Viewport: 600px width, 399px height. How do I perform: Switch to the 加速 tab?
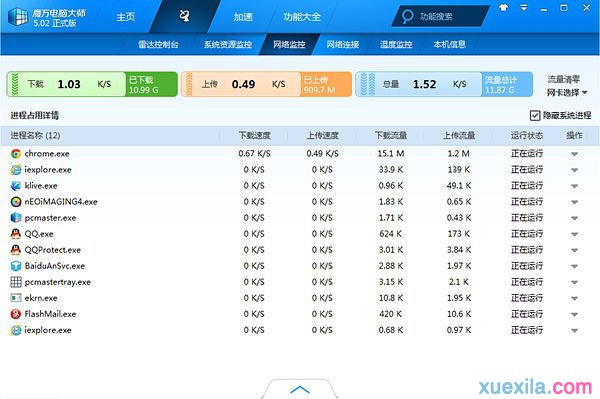[243, 17]
